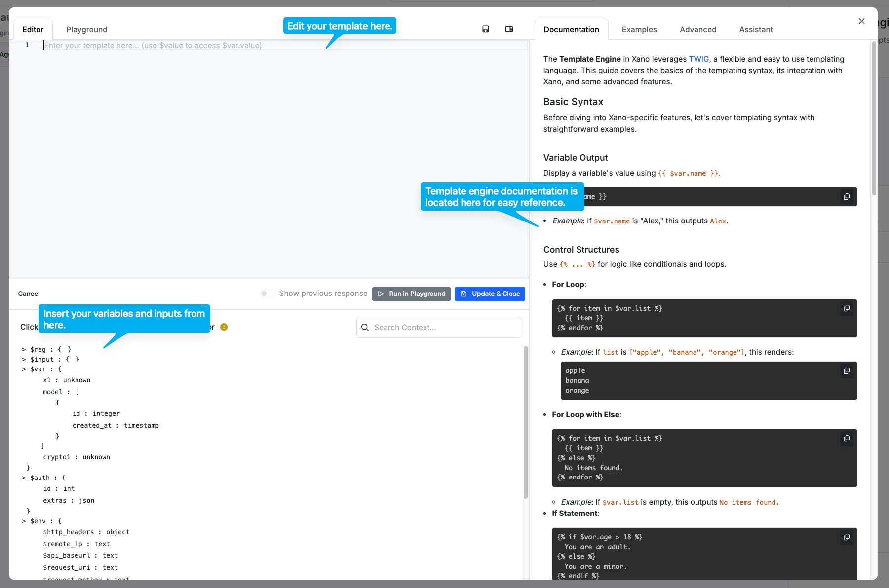Image resolution: width=889 pixels, height=588 pixels.
Task: Switch to the Examples tab
Action: coord(639,29)
